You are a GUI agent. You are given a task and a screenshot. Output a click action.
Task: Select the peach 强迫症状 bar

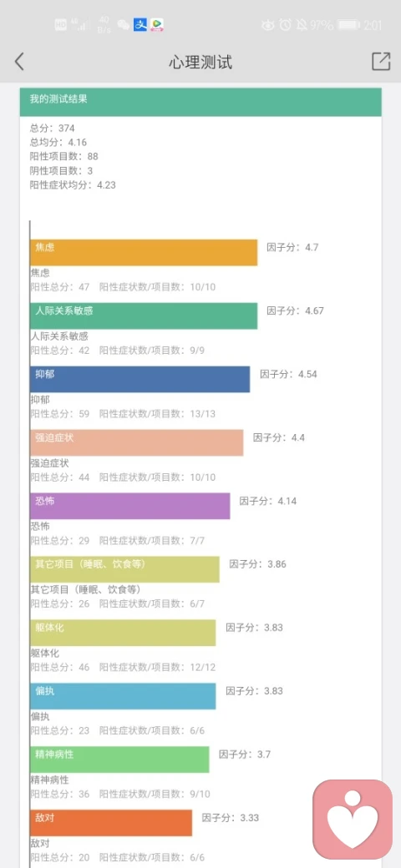coord(136,442)
